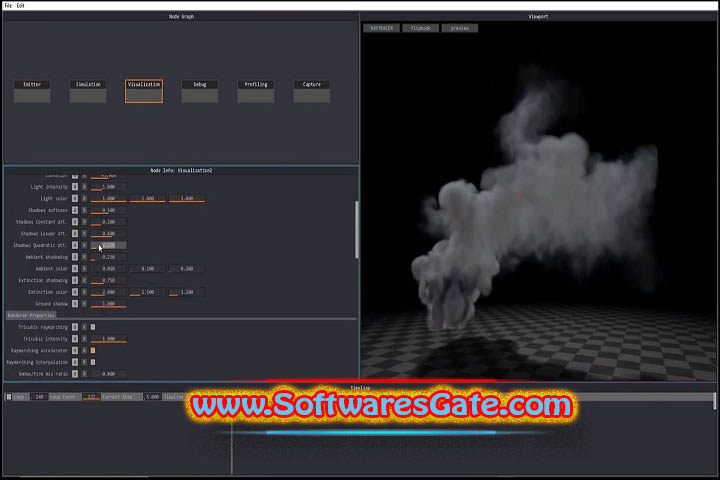Click the first square icon beside Ground shadow
This screenshot has height=480, width=720.
point(75,304)
